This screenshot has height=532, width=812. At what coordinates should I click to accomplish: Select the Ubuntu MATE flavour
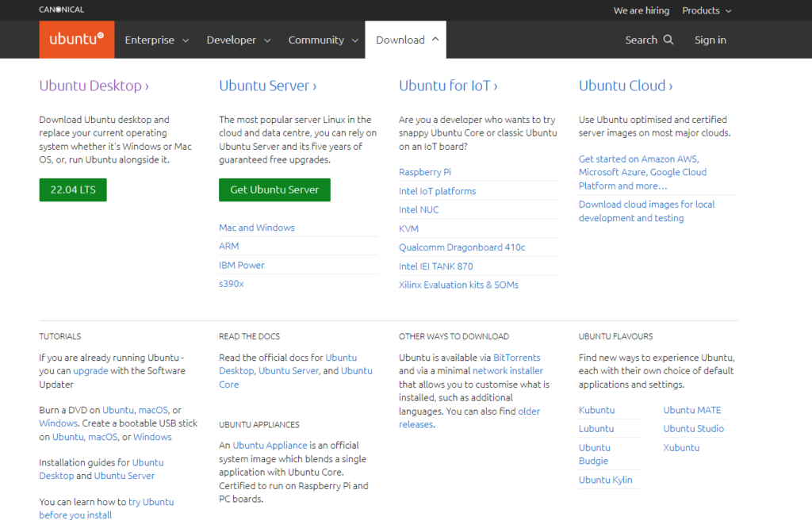tap(691, 410)
